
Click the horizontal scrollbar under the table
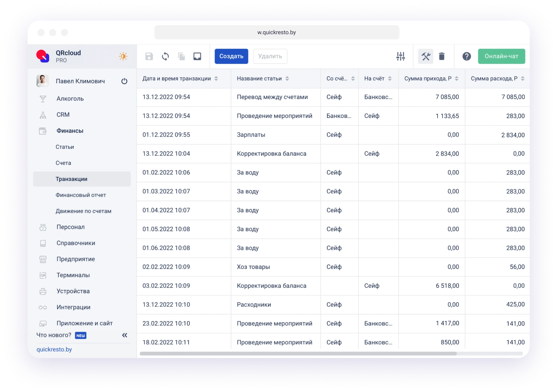[298, 353]
